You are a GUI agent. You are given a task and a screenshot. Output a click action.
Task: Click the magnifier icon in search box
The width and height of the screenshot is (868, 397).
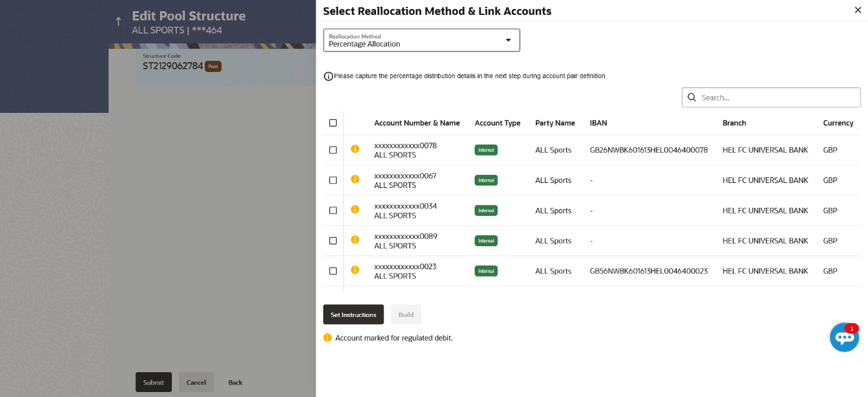pyautogui.click(x=692, y=97)
